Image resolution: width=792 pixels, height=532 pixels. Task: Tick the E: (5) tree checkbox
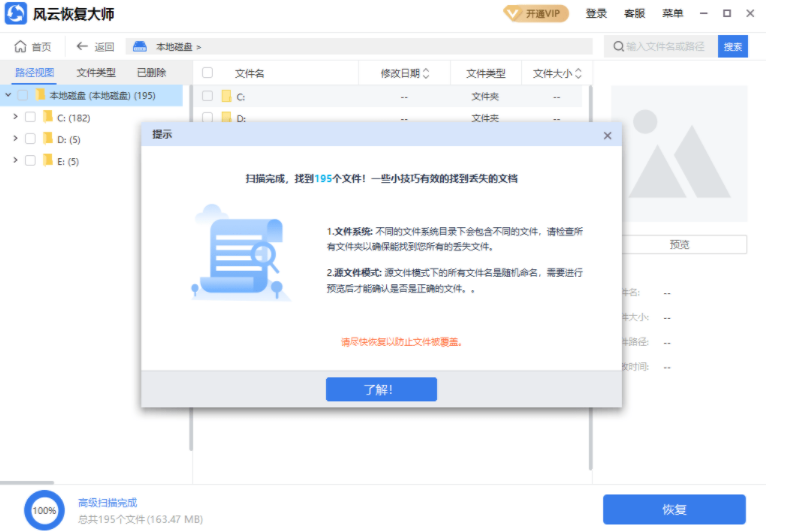[30, 161]
